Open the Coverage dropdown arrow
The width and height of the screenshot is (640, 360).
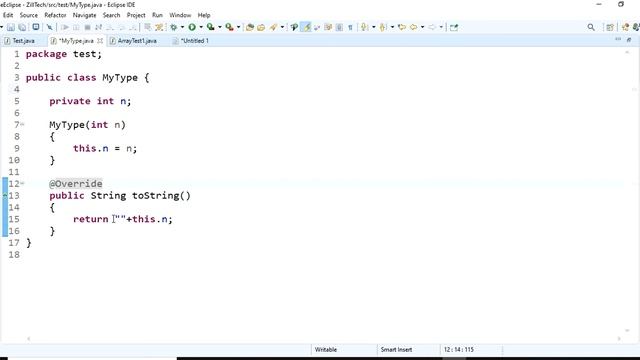click(220, 27)
